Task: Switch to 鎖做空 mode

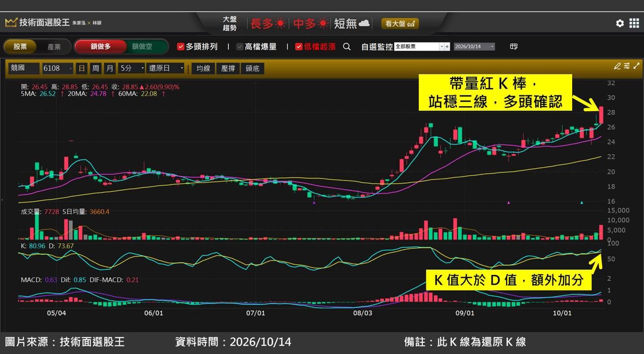Action: click(x=142, y=47)
